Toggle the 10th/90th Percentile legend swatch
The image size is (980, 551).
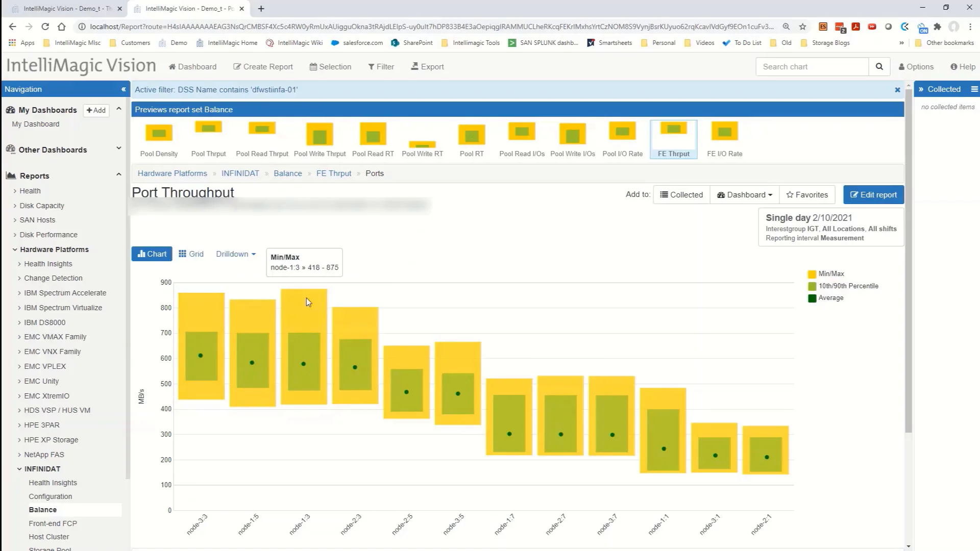coord(812,286)
